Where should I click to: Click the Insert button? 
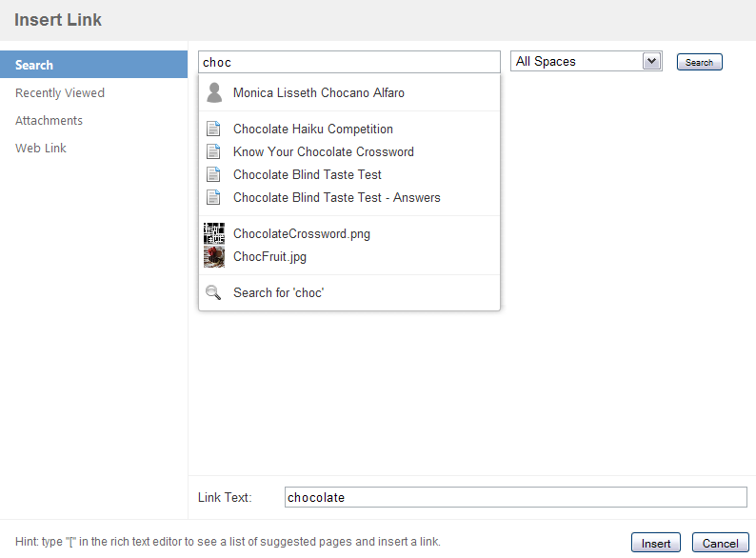tap(656, 543)
